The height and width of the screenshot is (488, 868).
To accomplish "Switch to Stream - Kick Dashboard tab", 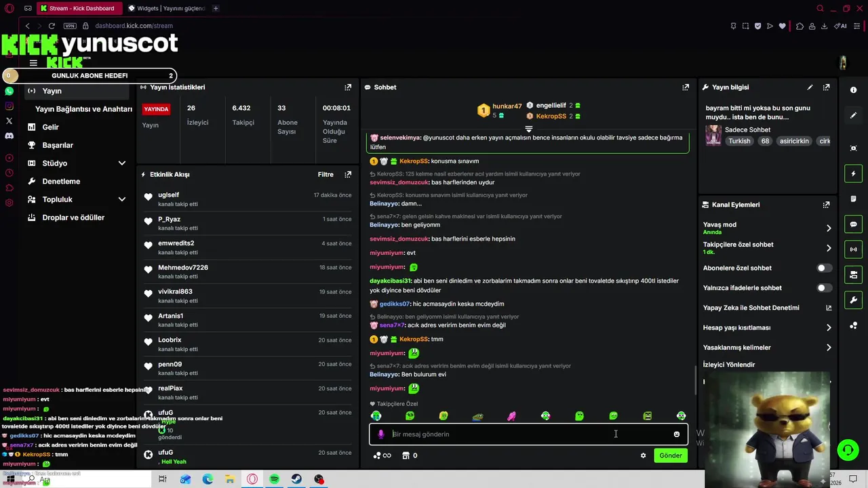I will [80, 8].
